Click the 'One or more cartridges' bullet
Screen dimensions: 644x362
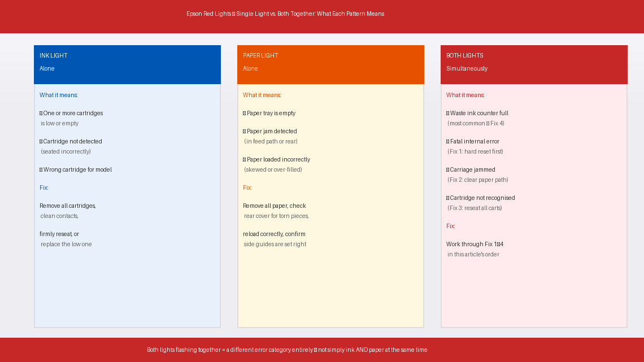tap(72, 114)
